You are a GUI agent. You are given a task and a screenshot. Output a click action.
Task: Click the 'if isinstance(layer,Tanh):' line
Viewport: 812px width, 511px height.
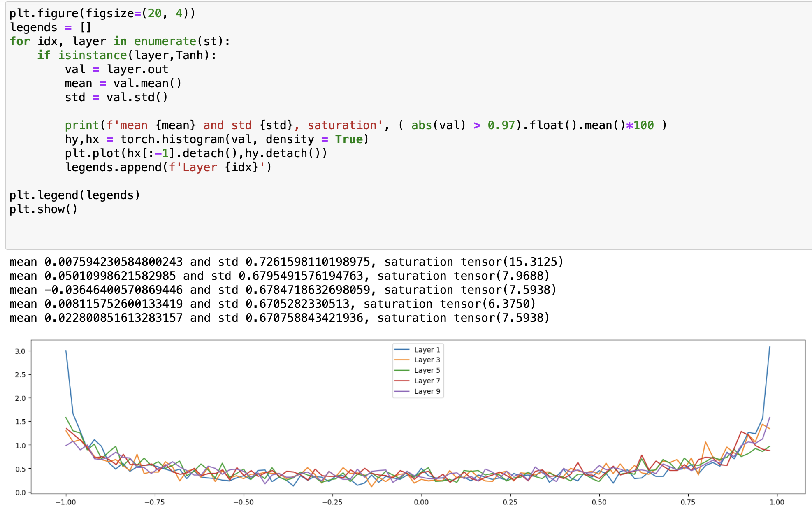127,55
